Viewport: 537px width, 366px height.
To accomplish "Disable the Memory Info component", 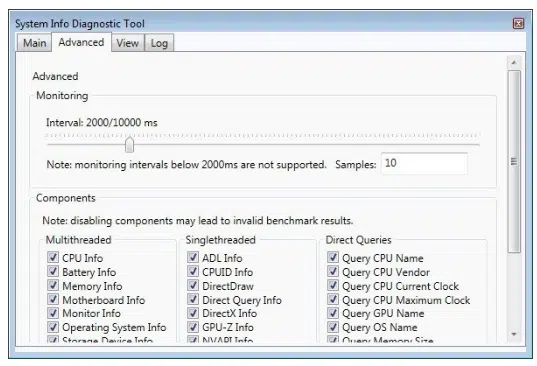I will (53, 285).
